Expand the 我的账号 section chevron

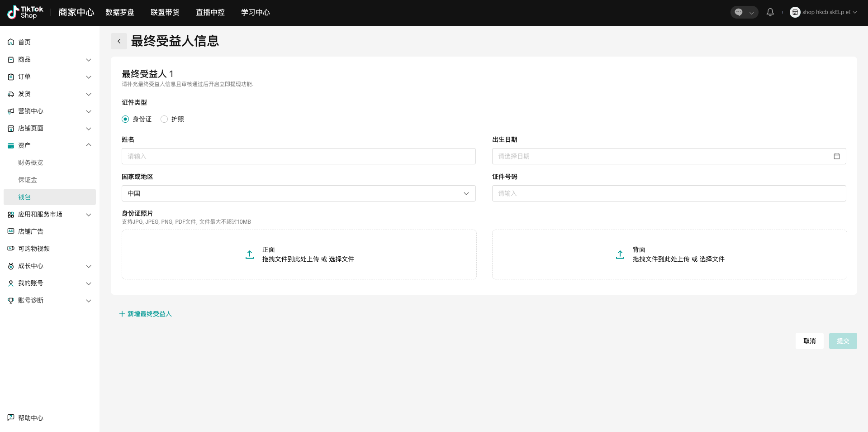pos(89,283)
